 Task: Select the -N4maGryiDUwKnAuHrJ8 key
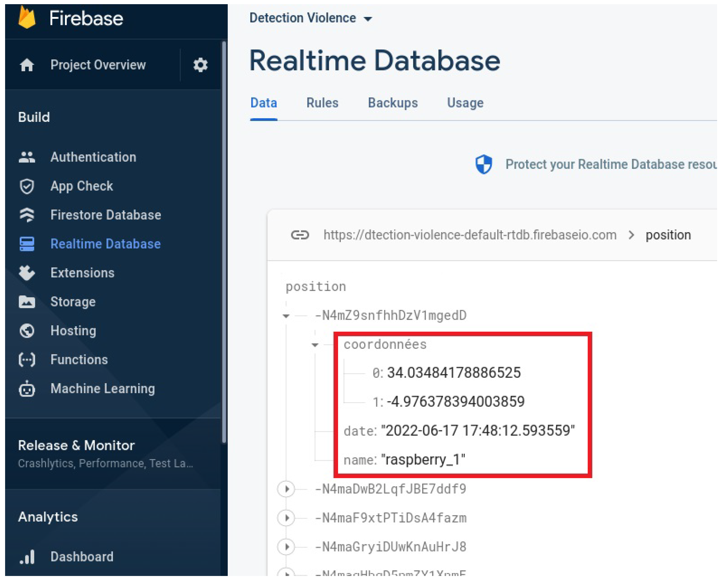390,547
